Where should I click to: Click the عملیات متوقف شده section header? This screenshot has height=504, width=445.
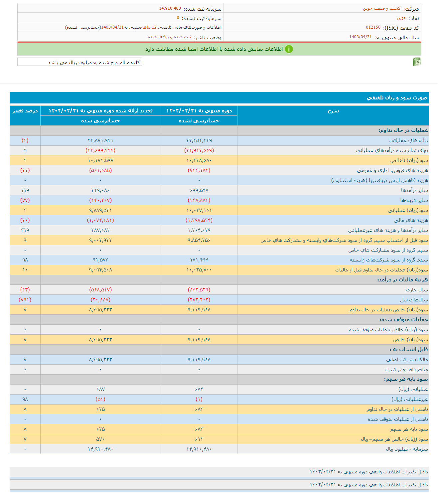pos(404,320)
